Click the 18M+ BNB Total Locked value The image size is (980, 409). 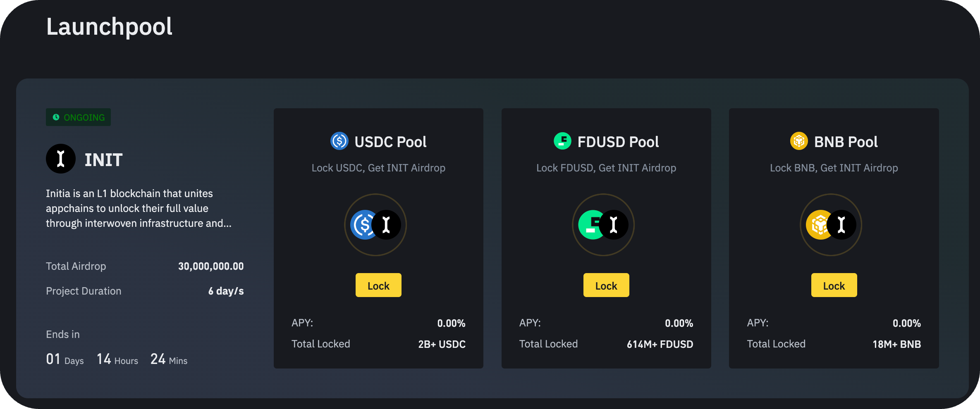897,344
